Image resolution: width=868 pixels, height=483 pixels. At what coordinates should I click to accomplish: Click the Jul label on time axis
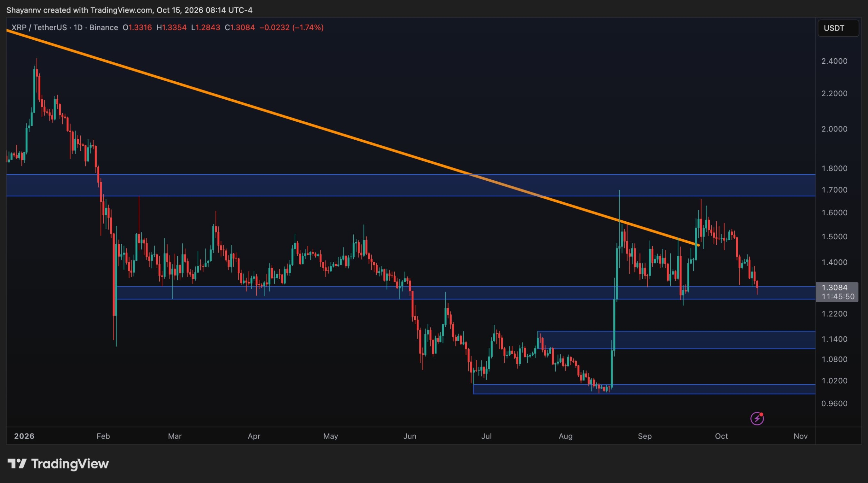pos(486,436)
